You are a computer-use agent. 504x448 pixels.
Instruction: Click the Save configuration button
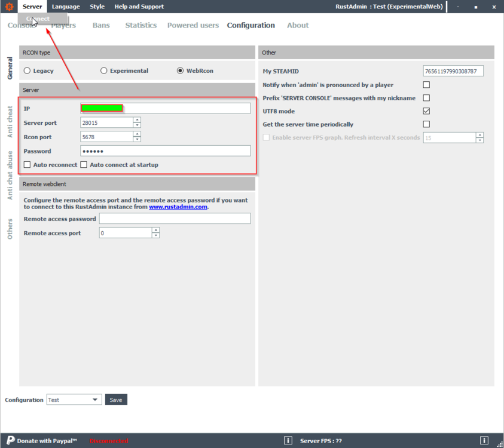click(x=116, y=400)
